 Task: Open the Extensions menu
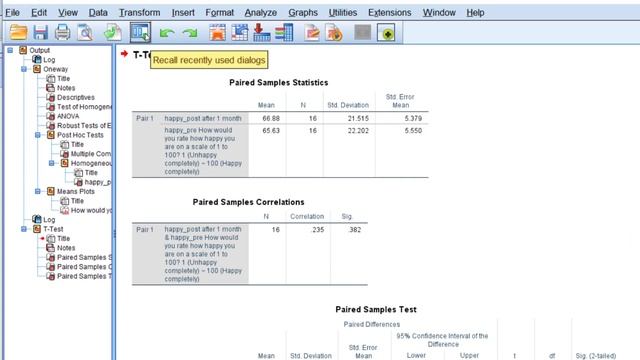pyautogui.click(x=390, y=13)
